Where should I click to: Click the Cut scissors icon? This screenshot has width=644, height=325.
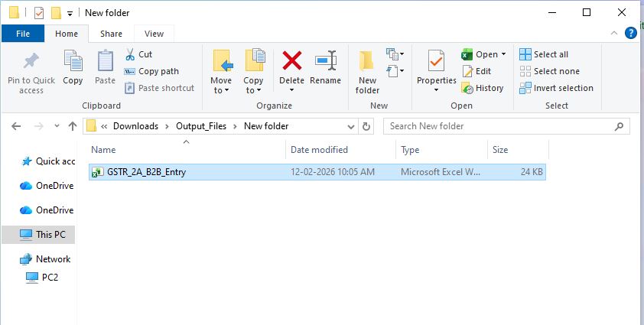[x=128, y=54]
